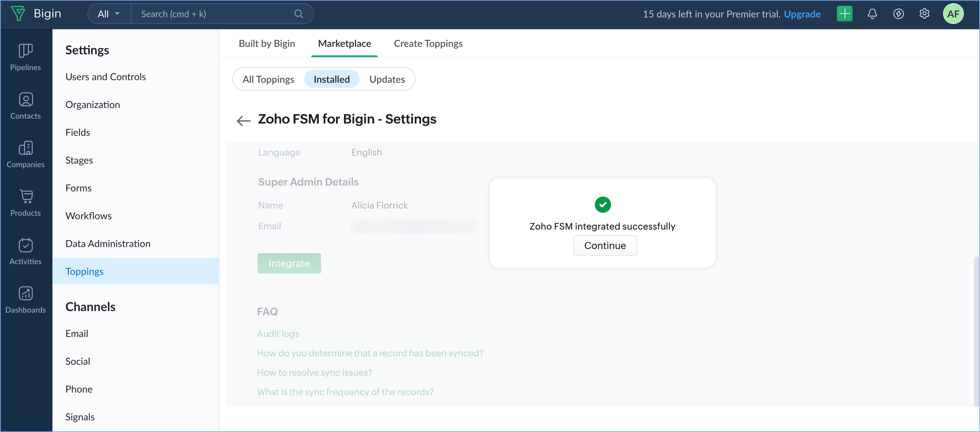Open the Phone channel settings

[136, 389]
